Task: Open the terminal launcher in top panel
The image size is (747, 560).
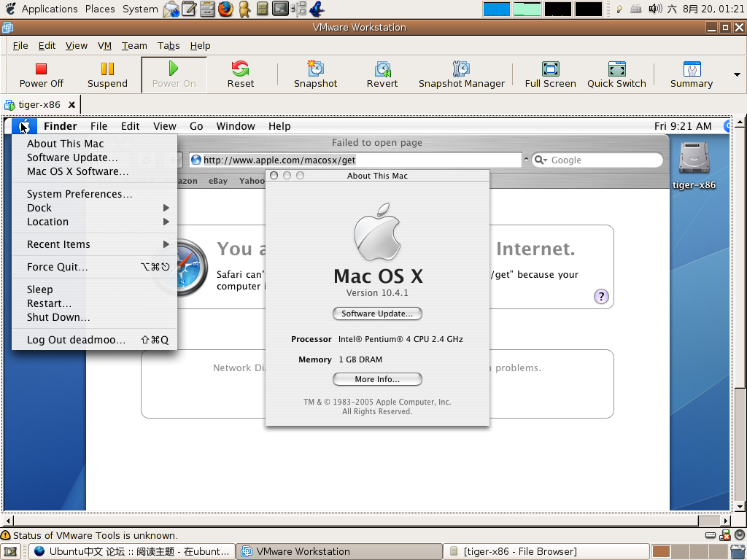Action: tap(280, 9)
